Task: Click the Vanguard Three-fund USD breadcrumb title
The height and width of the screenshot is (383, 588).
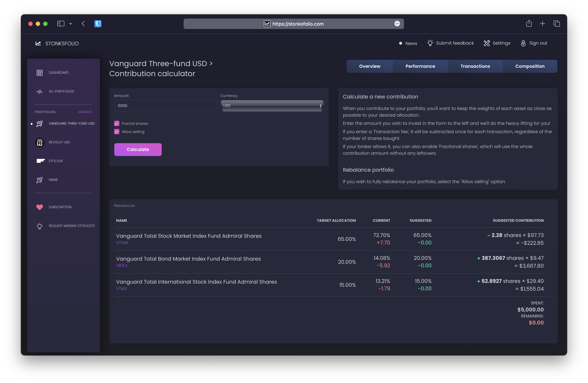Action: coord(158,64)
